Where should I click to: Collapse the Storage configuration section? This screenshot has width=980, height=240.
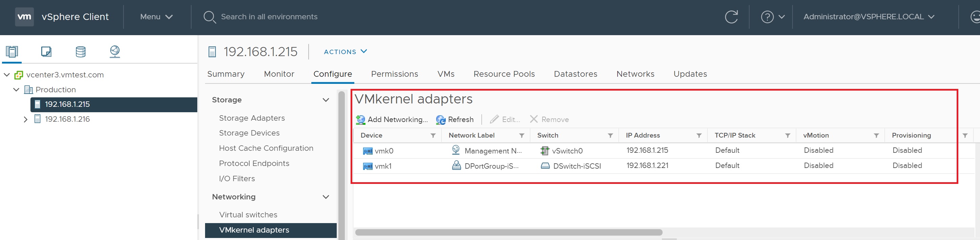tap(326, 100)
